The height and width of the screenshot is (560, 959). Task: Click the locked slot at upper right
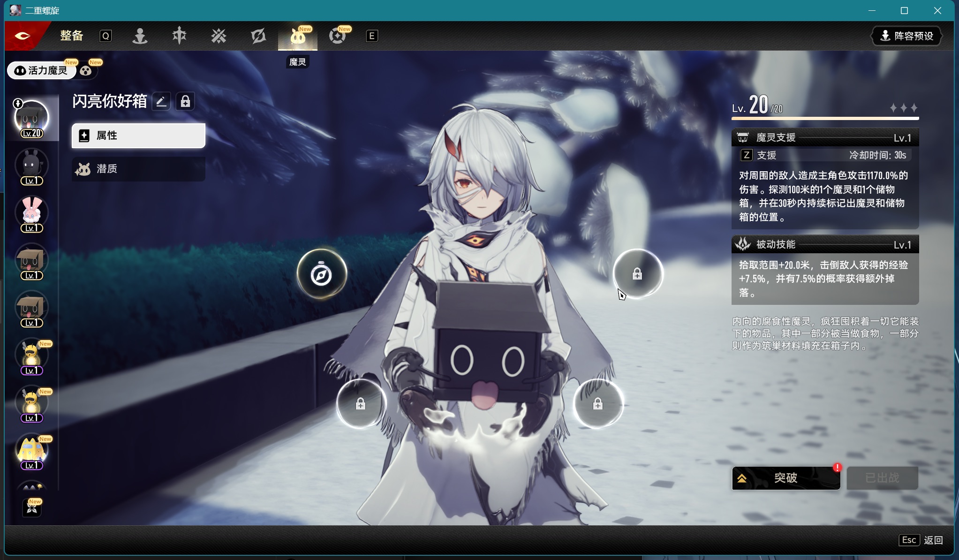click(637, 274)
